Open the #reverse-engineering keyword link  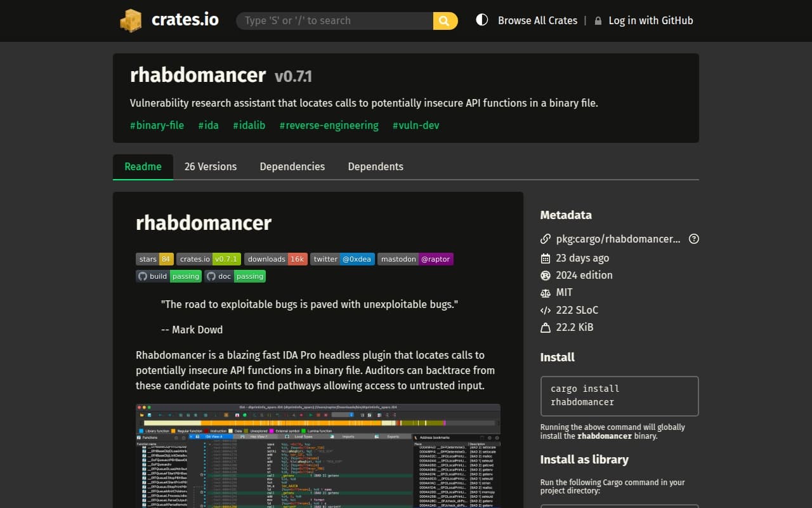[x=329, y=125]
